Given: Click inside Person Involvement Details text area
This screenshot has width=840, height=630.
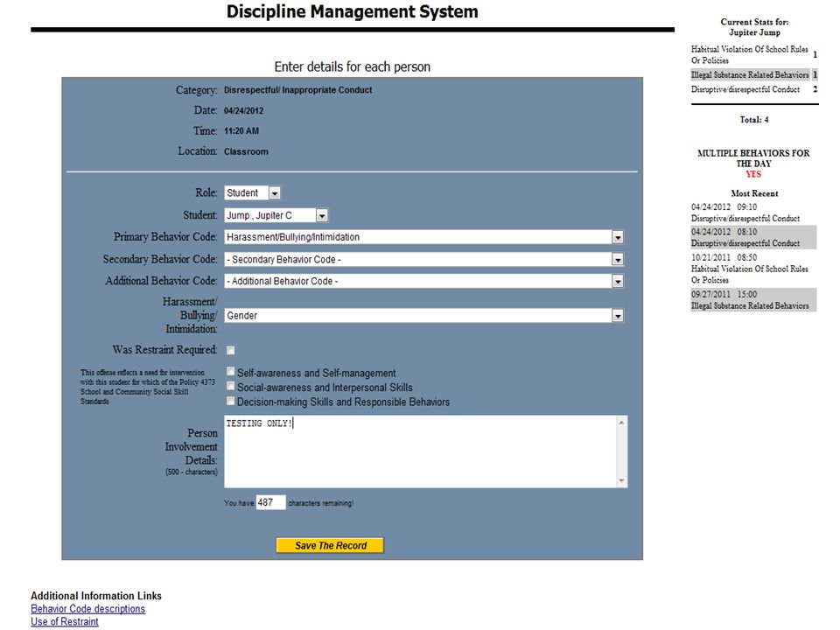Looking at the screenshot, I should point(420,451).
